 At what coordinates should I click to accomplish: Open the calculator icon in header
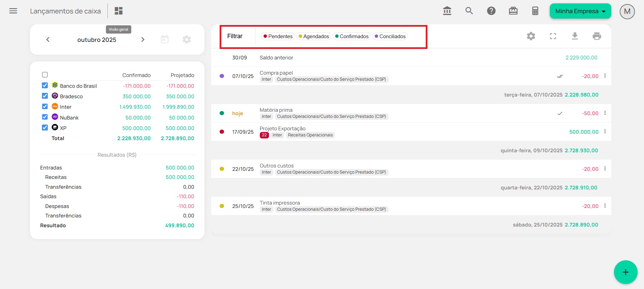[535, 11]
